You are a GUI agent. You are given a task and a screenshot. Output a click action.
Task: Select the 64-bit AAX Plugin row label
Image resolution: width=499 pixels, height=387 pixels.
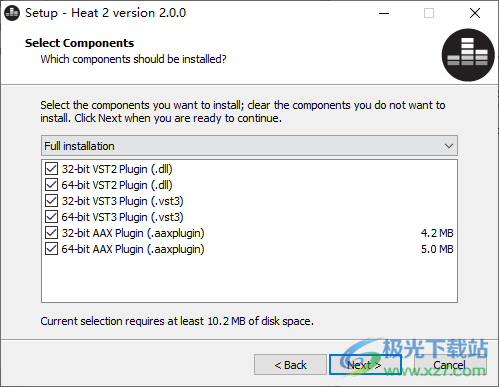coord(133,249)
